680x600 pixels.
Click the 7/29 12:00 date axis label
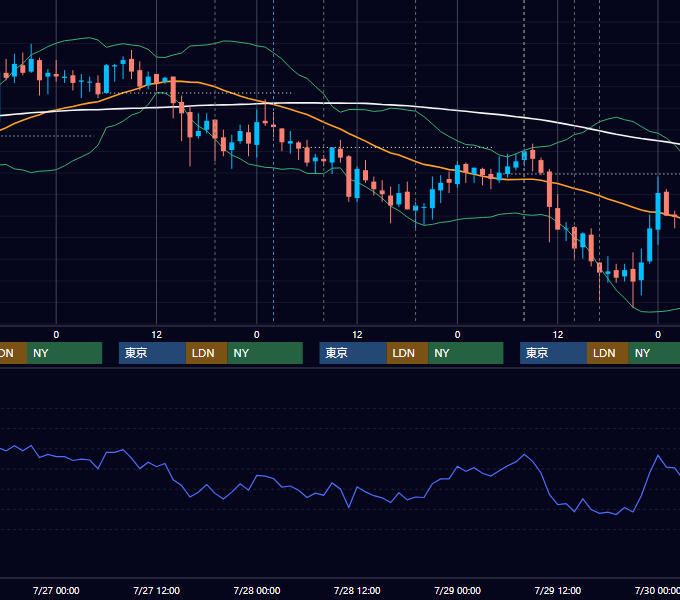point(558,590)
